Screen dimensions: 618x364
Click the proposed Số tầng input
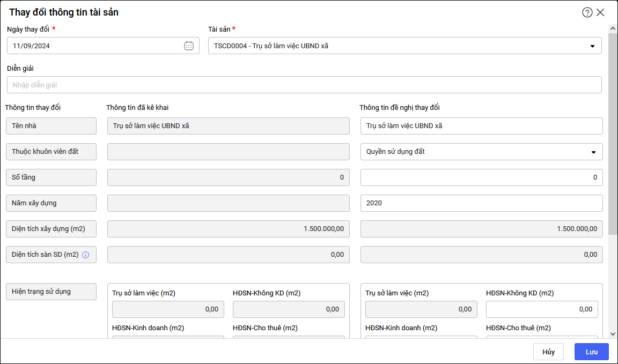coord(481,177)
